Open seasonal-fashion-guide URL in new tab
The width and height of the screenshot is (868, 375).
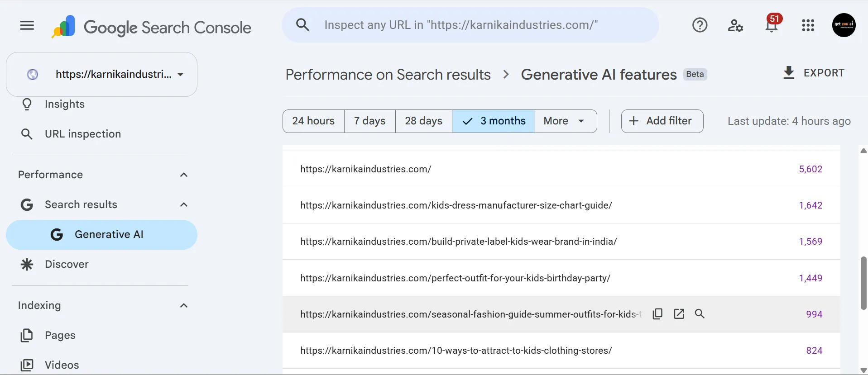679,314
